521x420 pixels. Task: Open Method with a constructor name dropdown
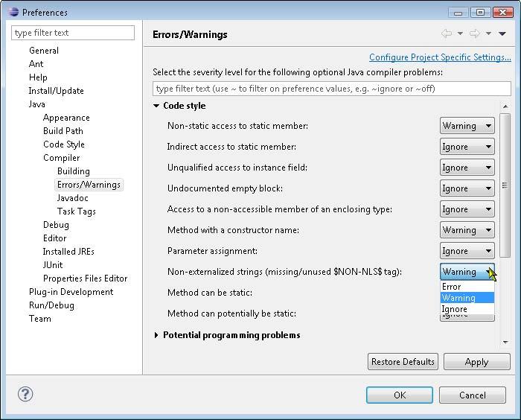[x=467, y=230]
